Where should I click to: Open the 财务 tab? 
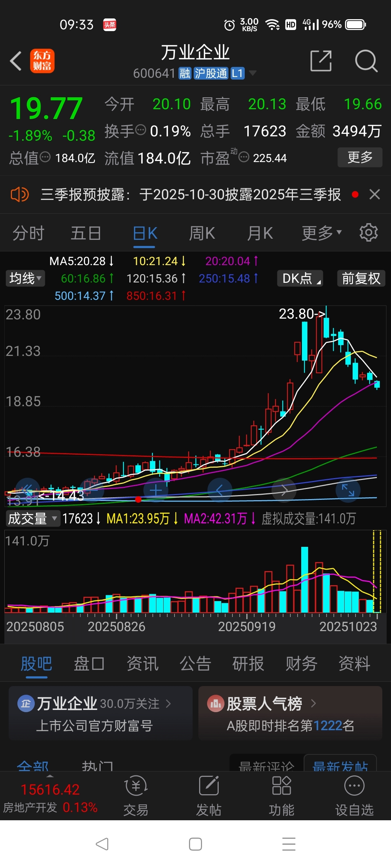point(301,664)
